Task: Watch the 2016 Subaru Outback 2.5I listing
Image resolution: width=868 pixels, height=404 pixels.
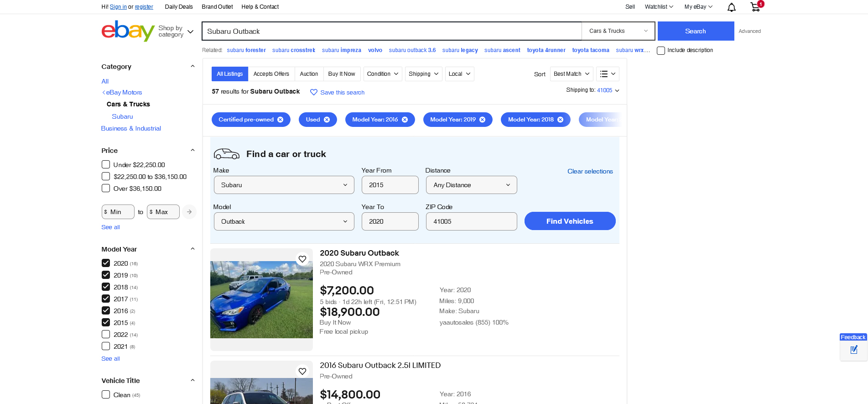Action: 302,372
